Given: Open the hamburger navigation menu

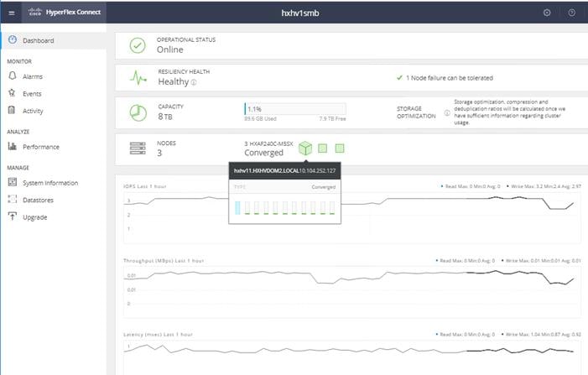Looking at the screenshot, I should pyautogui.click(x=12, y=13).
